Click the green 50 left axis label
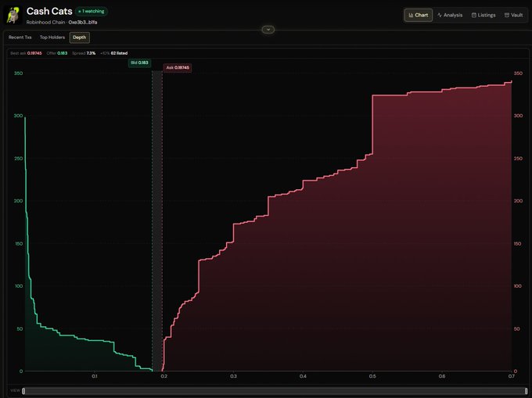The width and height of the screenshot is (532, 398). coord(20,329)
